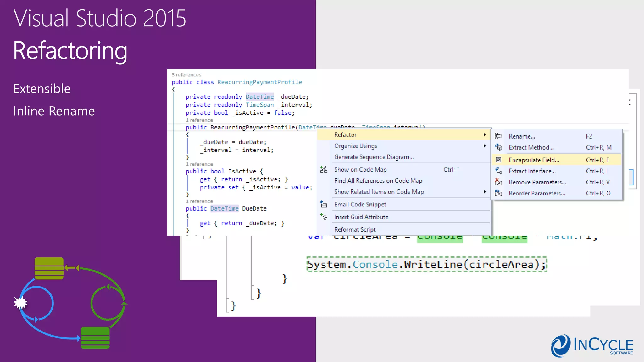The image size is (644, 362).
Task: Click the Encapsulate Field icon
Action: (498, 160)
